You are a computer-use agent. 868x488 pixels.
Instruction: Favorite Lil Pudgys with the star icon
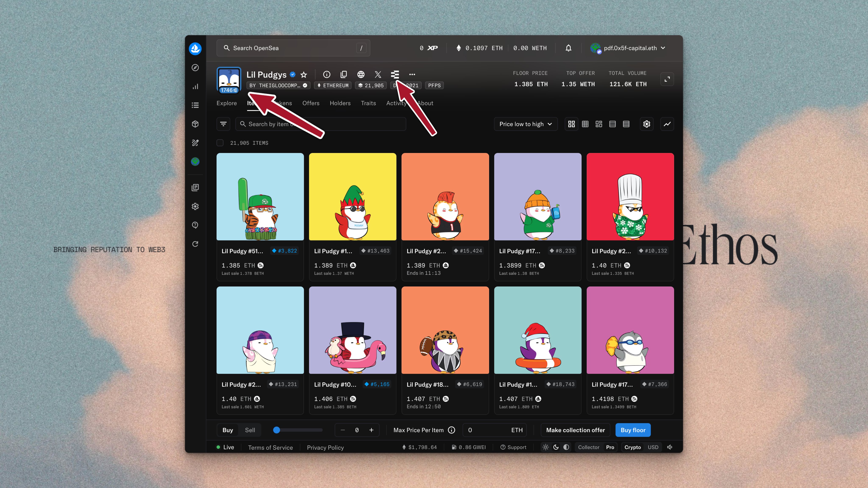point(304,74)
